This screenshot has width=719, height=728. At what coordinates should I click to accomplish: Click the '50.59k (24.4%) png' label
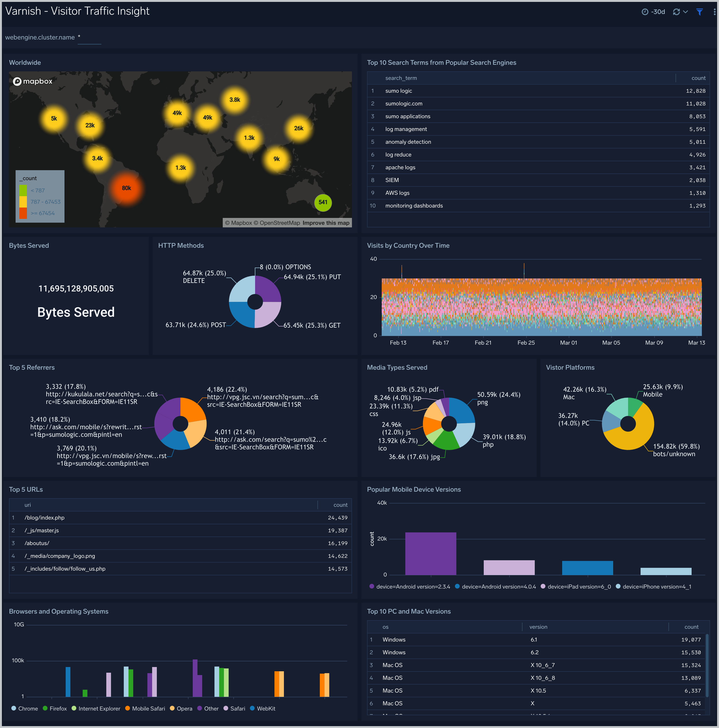(499, 399)
